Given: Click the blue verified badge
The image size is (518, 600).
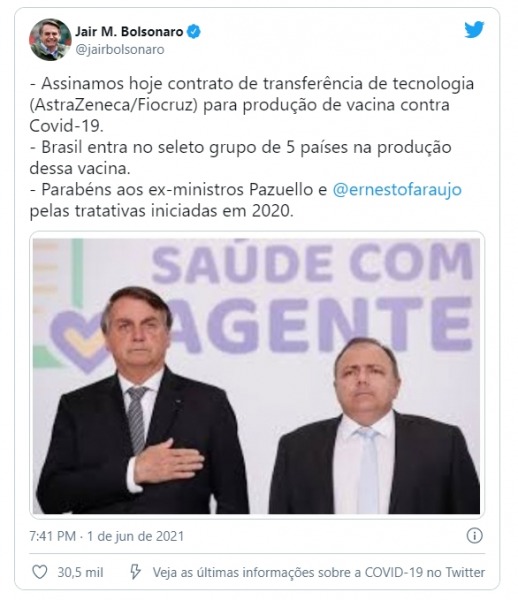Looking at the screenshot, I should point(194,31).
